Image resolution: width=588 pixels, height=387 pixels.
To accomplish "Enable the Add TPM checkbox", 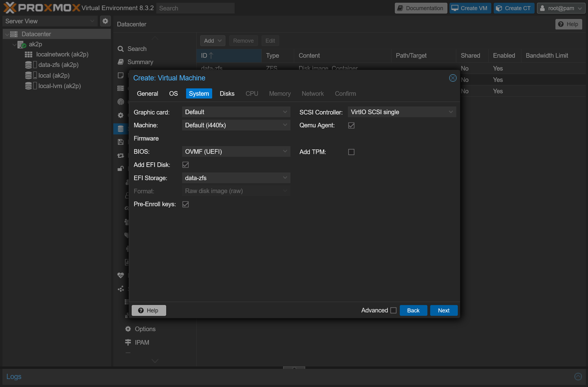I will pos(351,152).
